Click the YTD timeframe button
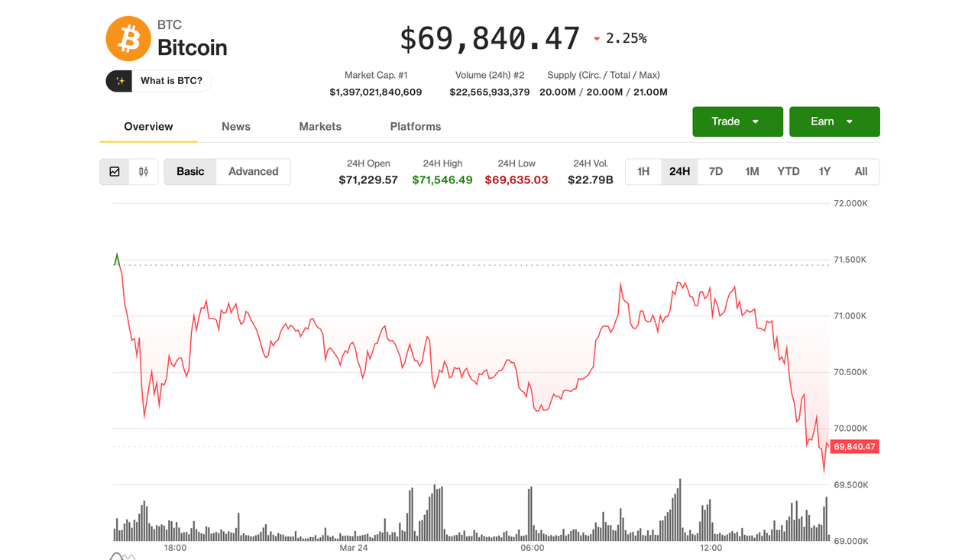This screenshot has width=978, height=560. [788, 171]
